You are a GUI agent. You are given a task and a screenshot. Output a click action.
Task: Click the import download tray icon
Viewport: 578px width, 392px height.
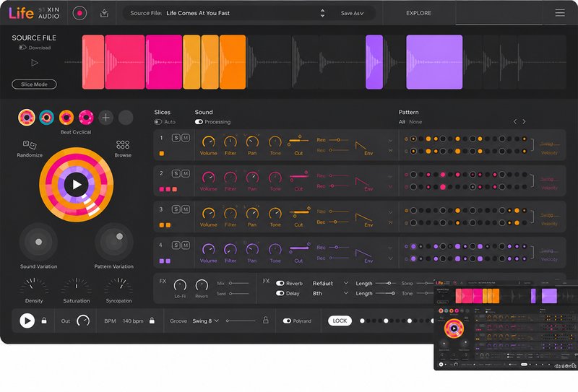(x=104, y=13)
